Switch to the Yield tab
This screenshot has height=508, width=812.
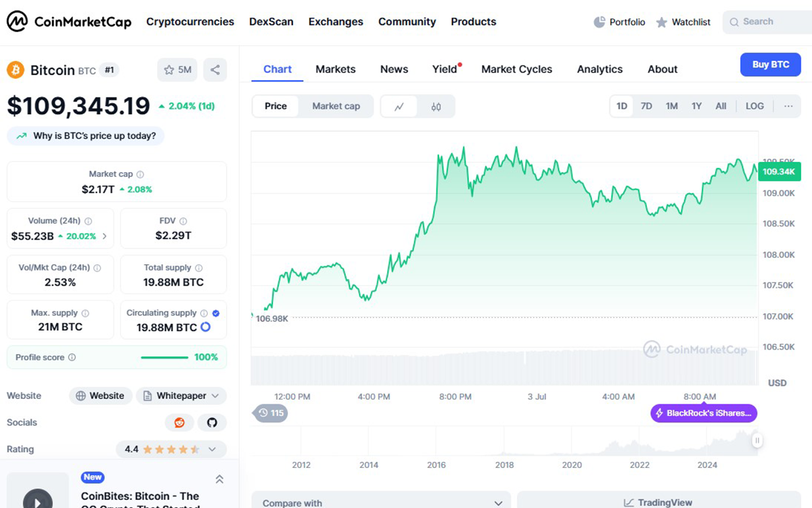coord(445,69)
